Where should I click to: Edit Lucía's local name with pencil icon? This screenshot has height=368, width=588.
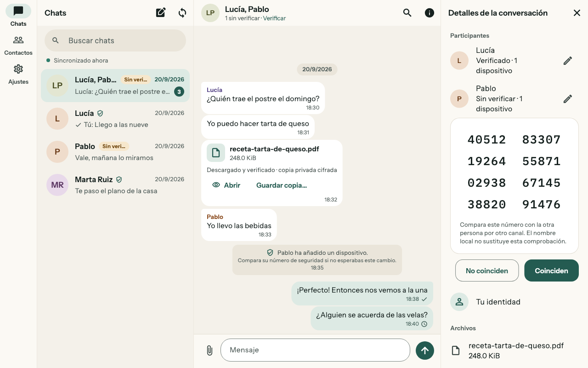coord(568,61)
